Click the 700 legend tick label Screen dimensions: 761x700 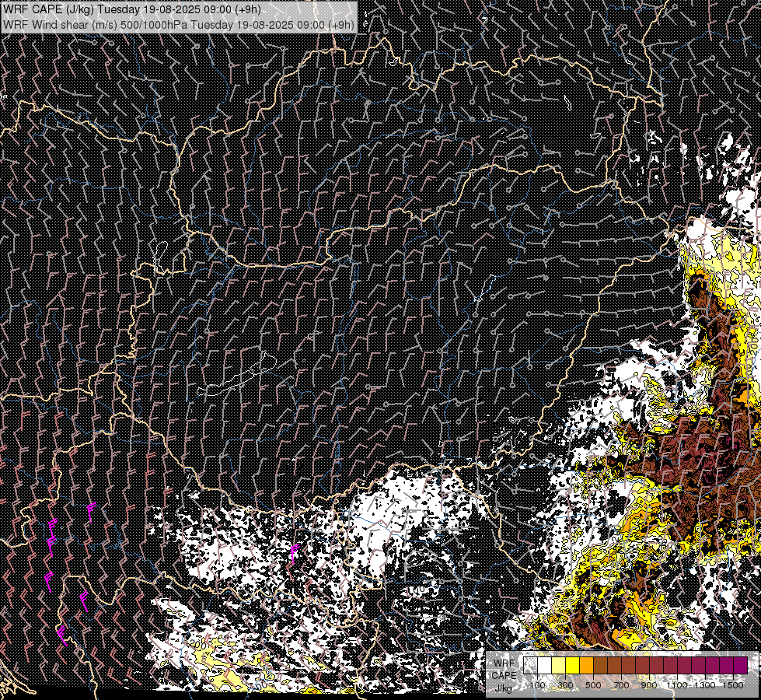[621, 685]
